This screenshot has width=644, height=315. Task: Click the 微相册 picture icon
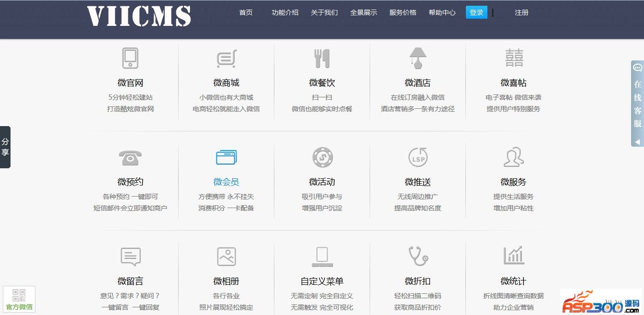click(226, 257)
